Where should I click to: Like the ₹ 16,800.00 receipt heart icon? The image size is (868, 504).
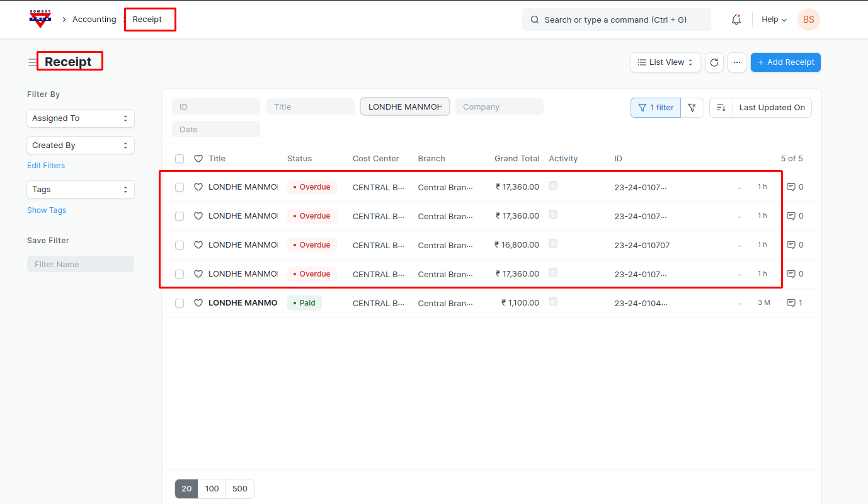[x=198, y=245]
